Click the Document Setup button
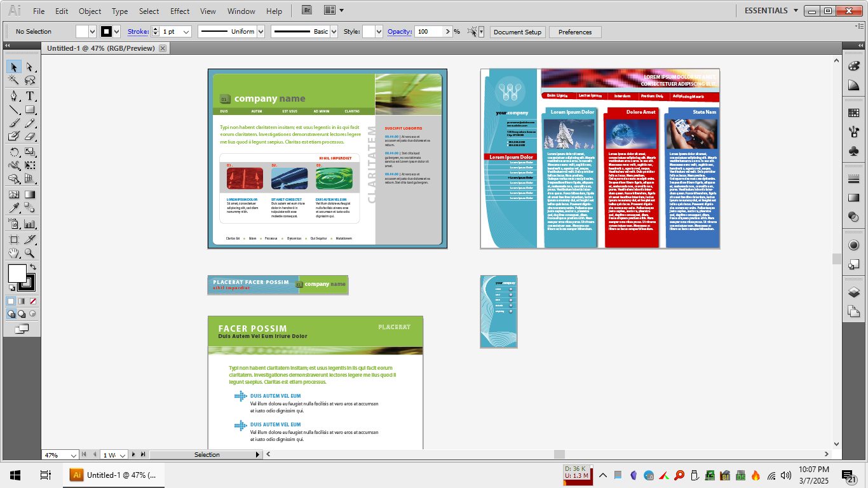This screenshot has width=868, height=488. tap(517, 32)
